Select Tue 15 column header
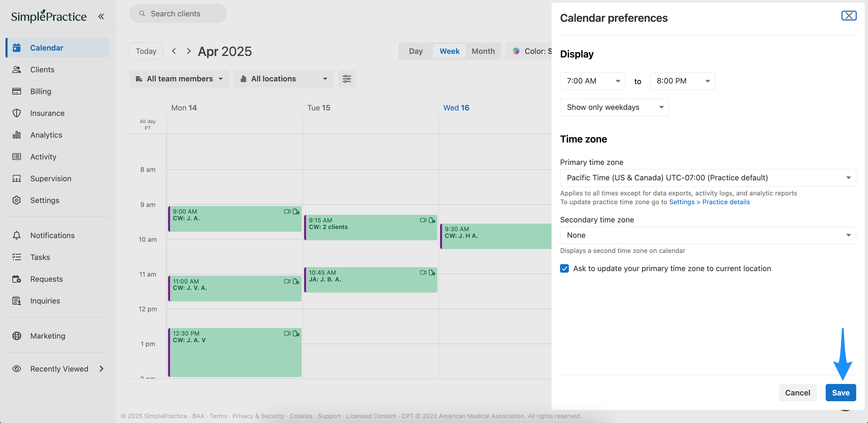Screen dimensions: 868x423 pos(319,108)
